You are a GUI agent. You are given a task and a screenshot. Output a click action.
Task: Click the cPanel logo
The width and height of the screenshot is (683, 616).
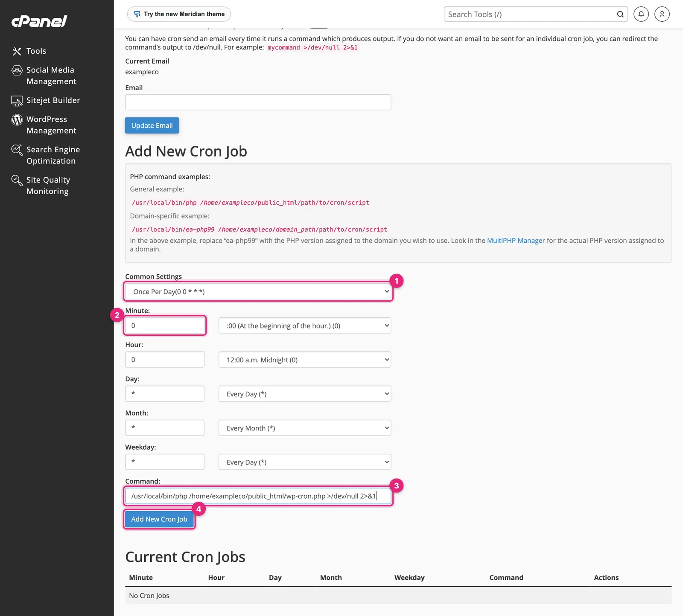click(x=39, y=21)
